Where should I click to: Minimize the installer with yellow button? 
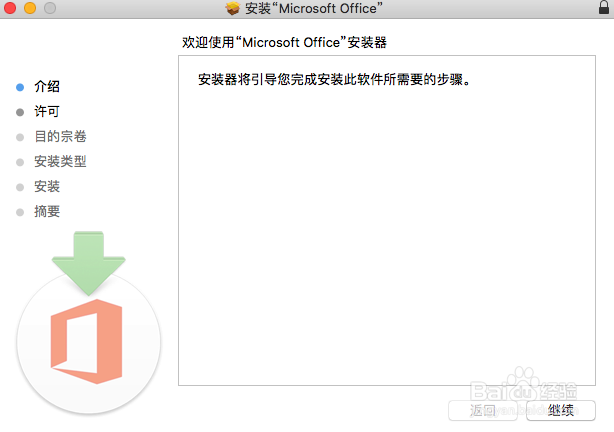click(x=30, y=7)
